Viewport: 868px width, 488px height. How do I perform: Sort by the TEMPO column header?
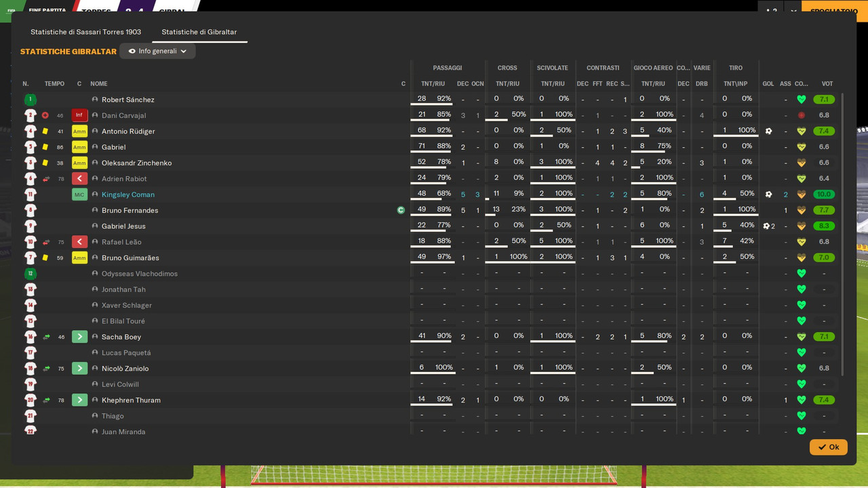tap(54, 84)
